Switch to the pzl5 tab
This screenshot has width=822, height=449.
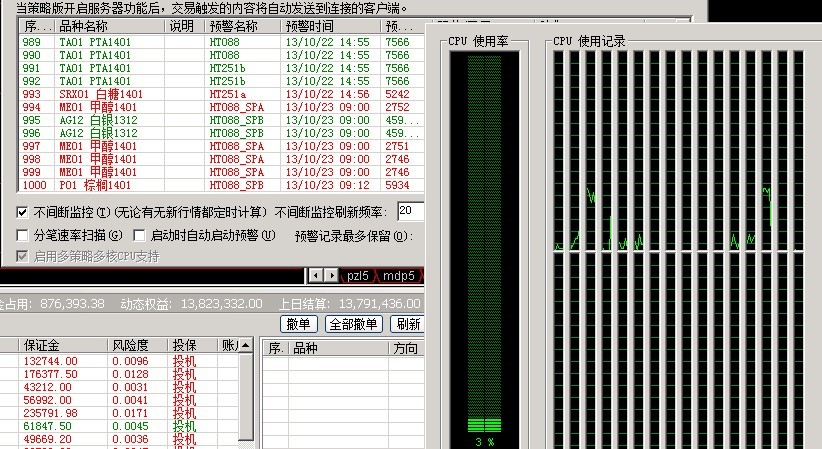point(357,275)
